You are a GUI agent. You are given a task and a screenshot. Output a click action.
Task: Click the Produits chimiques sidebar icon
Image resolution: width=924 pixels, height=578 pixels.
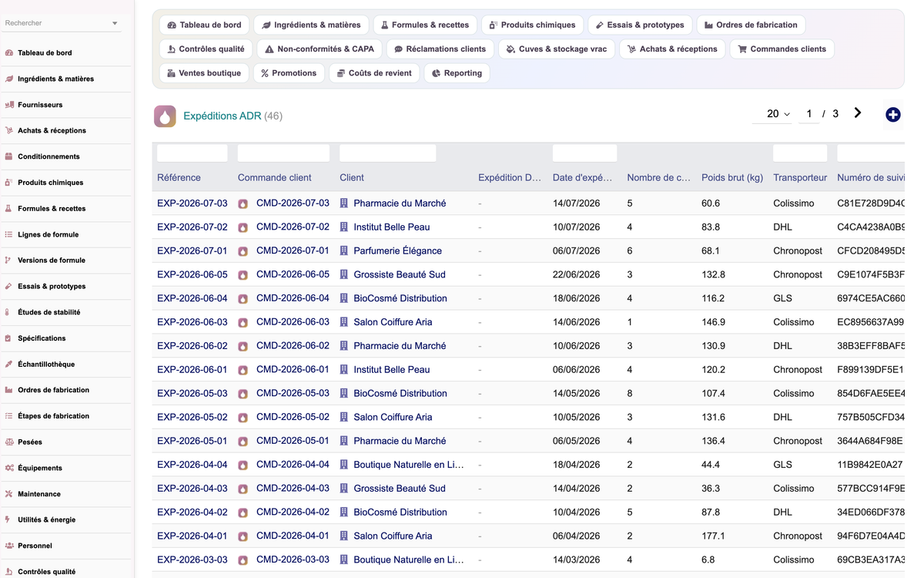tap(9, 183)
